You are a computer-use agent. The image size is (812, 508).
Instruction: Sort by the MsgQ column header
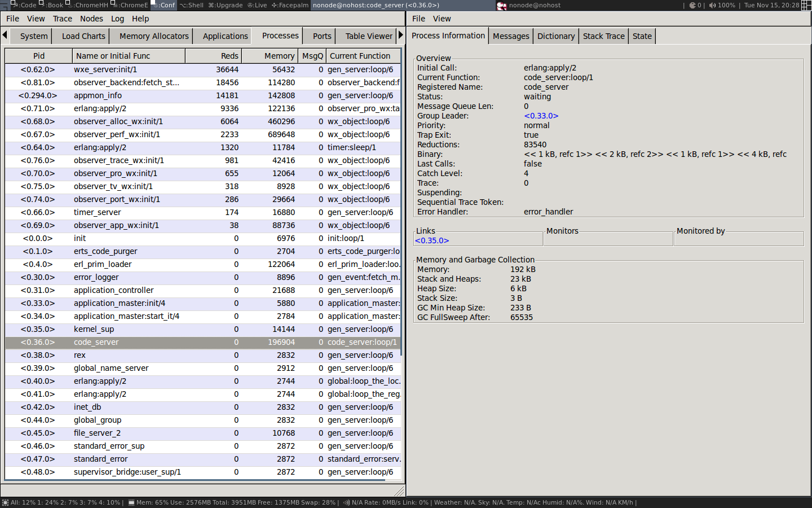312,56
